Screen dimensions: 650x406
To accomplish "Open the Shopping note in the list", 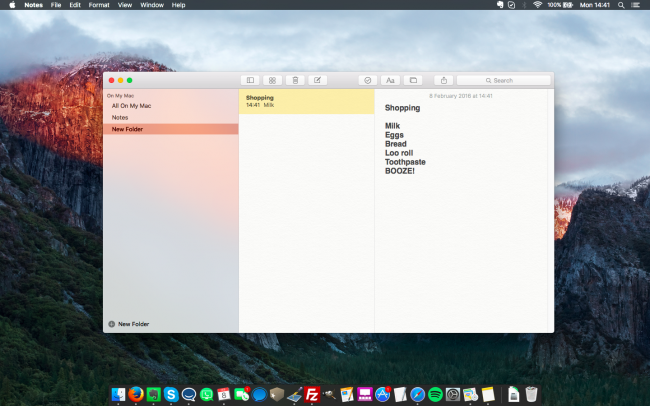I will [x=306, y=101].
